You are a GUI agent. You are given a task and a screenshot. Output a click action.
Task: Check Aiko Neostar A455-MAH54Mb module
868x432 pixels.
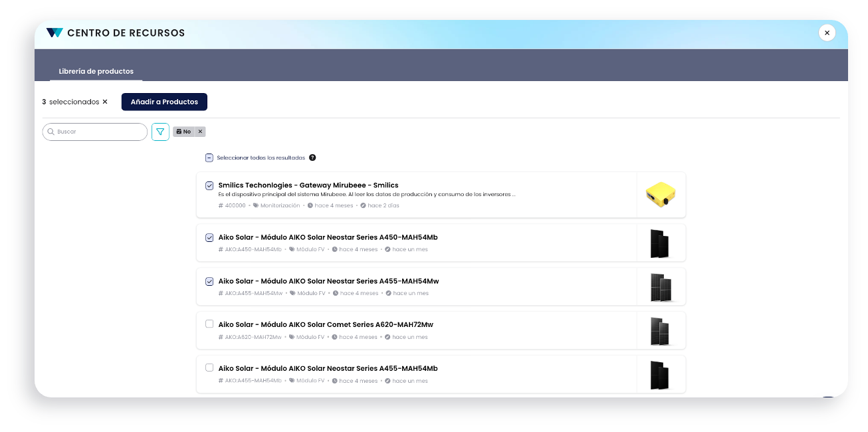pos(209,368)
